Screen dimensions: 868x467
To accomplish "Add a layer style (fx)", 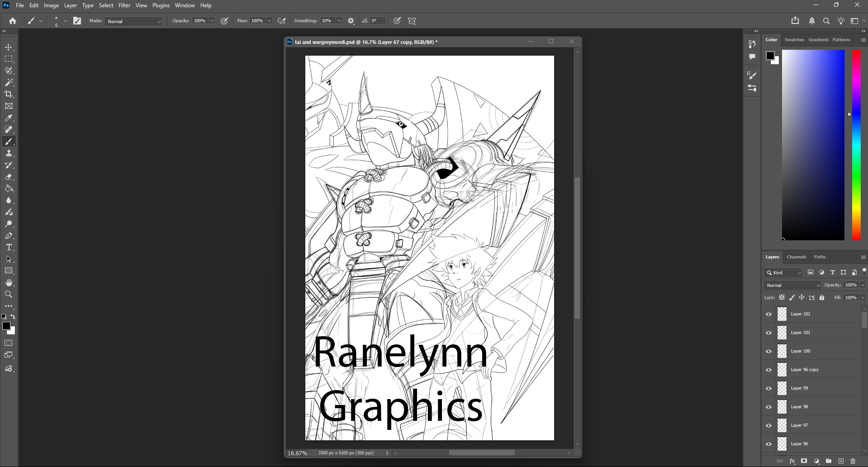I will point(792,461).
